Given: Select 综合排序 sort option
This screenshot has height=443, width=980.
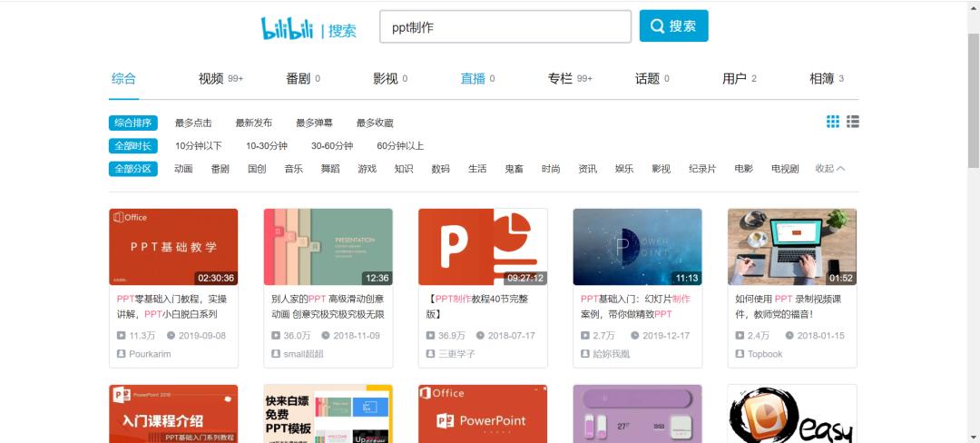Looking at the screenshot, I should 133,123.
